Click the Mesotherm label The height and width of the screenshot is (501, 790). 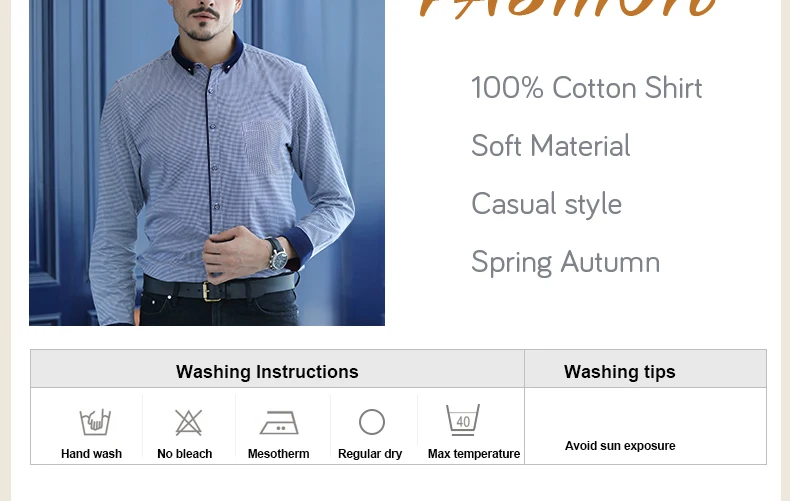pyautogui.click(x=279, y=454)
